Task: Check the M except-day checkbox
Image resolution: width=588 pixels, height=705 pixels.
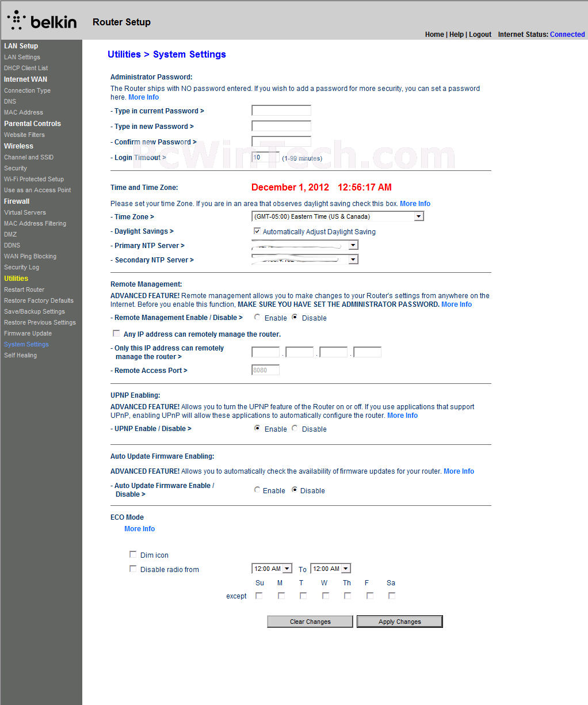Action: coord(281,596)
